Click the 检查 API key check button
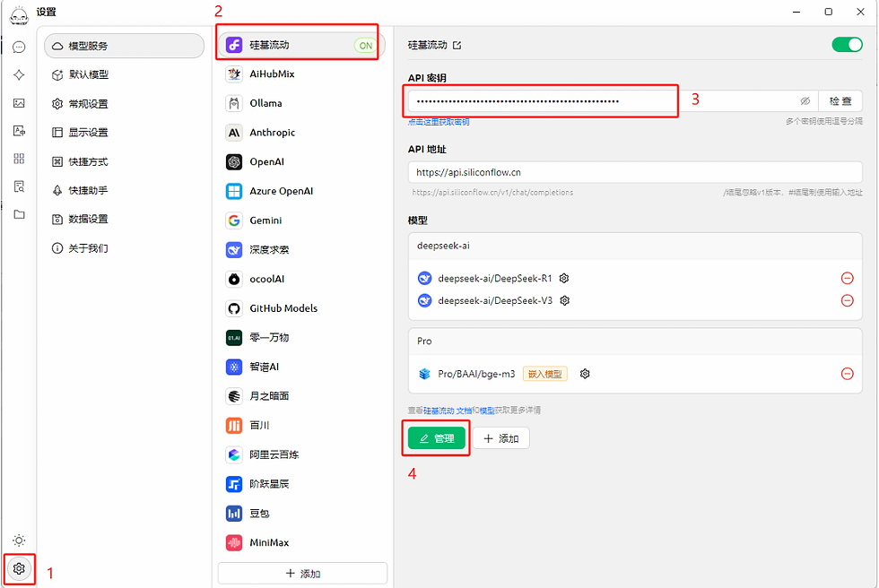 pyautogui.click(x=840, y=101)
